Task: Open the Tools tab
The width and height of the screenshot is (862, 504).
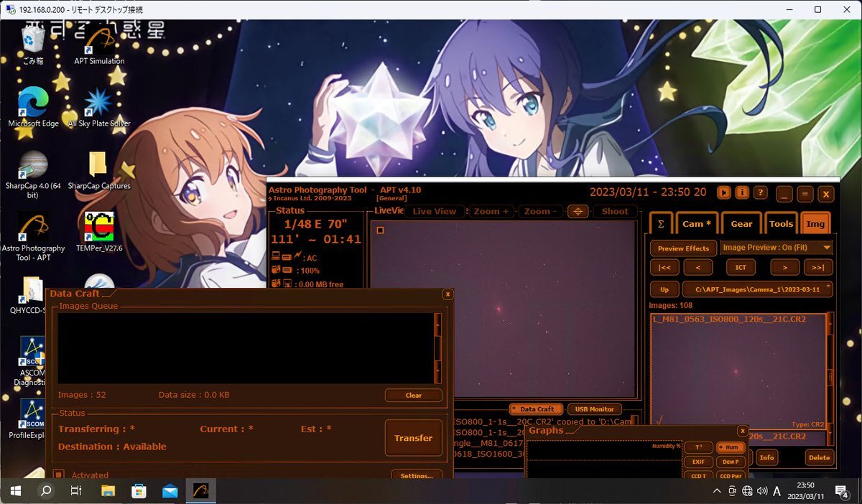Action: 781,223
